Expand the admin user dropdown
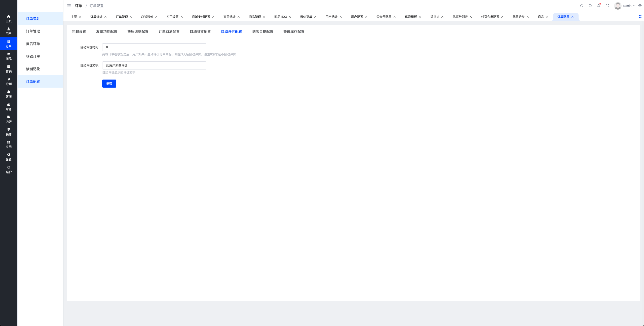 [x=629, y=6]
